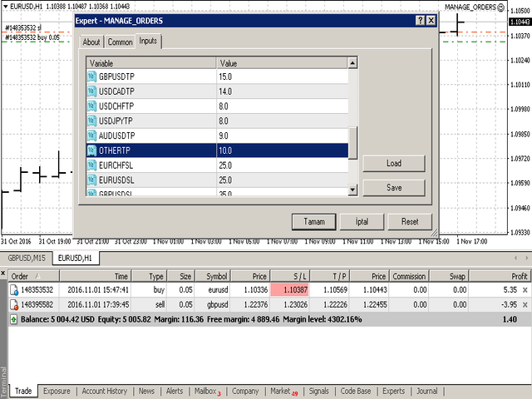532x399 pixels.
Task: Click the EURCHFSL variable icon
Action: (x=91, y=165)
